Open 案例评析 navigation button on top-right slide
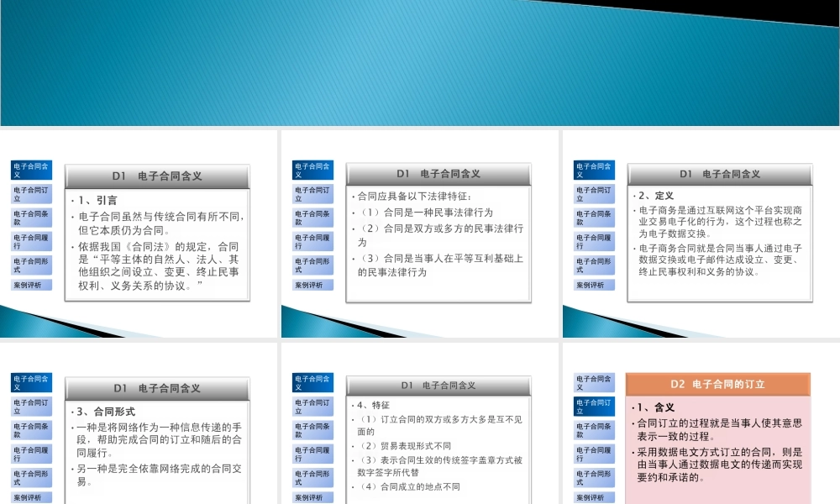Image resolution: width=840 pixels, height=504 pixels. point(594,285)
